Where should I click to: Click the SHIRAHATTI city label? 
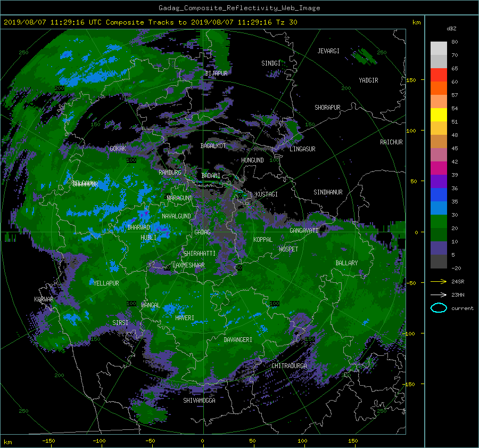[x=200, y=254]
